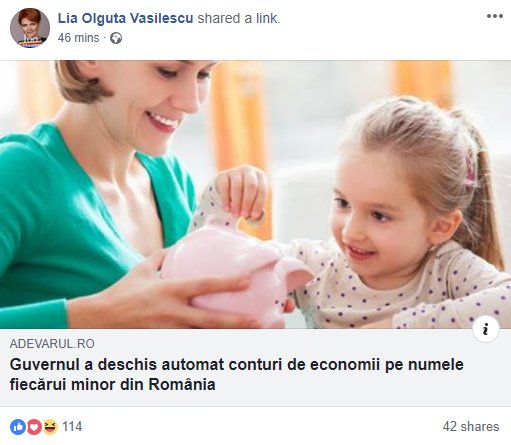Click the red heart Love reaction icon
The width and height of the screenshot is (511, 445).
tap(34, 427)
